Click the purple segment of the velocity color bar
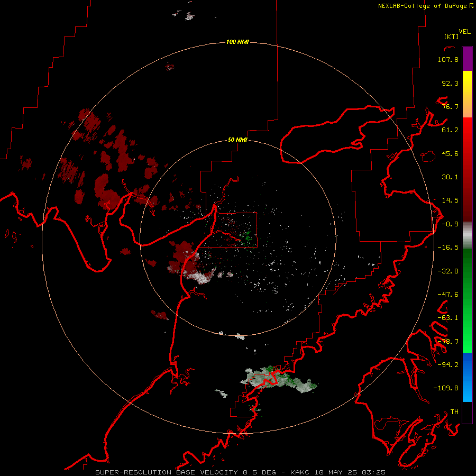The height and width of the screenshot is (476, 476). pyautogui.click(x=467, y=59)
